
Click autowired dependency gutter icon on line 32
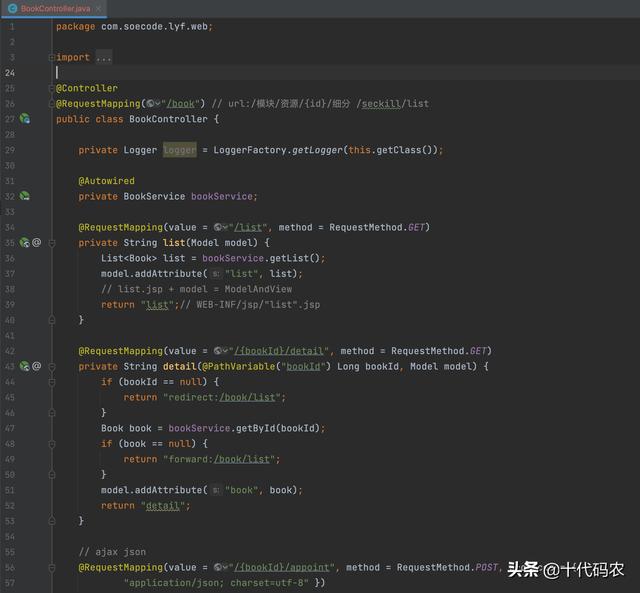point(25,196)
